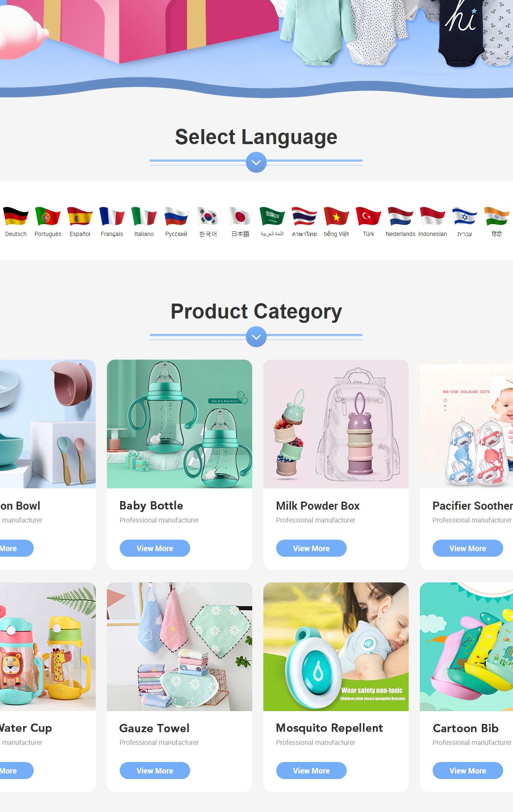Click the Italiano flag icon
The height and width of the screenshot is (812, 513).
tap(144, 216)
